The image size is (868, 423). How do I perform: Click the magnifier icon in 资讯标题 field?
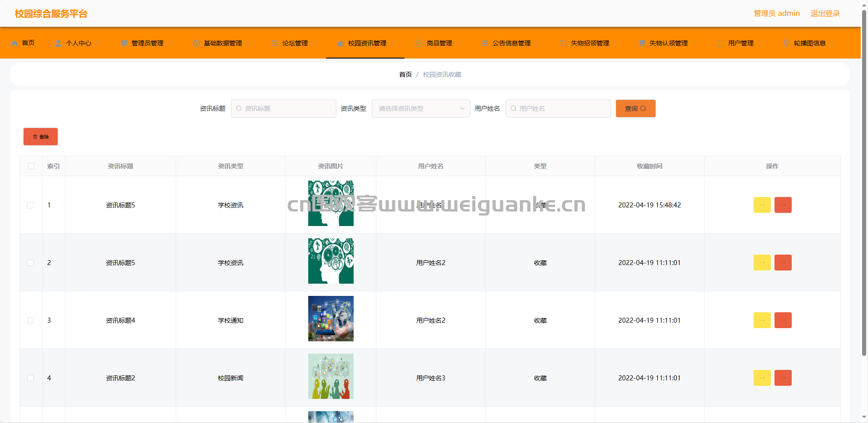(239, 108)
